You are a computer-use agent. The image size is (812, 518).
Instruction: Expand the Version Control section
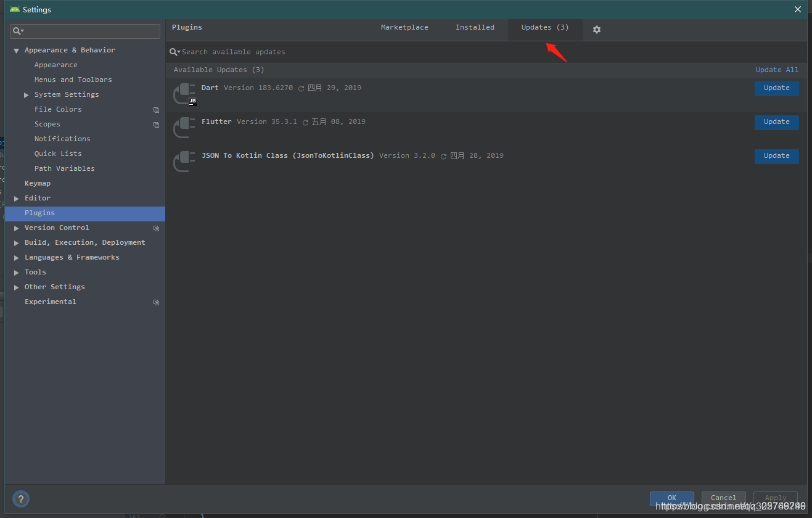17,228
